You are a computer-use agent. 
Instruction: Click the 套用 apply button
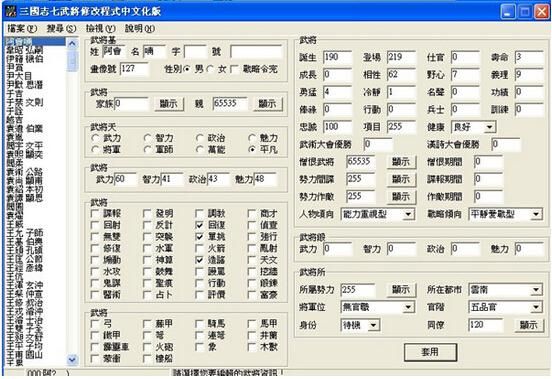(x=430, y=352)
